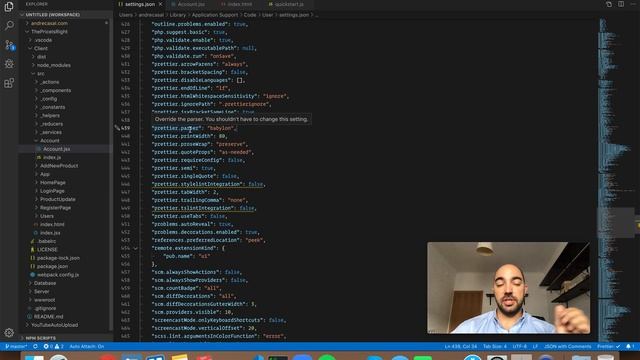Open the More Actions ellipsis in editor toolbar

coord(633,4)
